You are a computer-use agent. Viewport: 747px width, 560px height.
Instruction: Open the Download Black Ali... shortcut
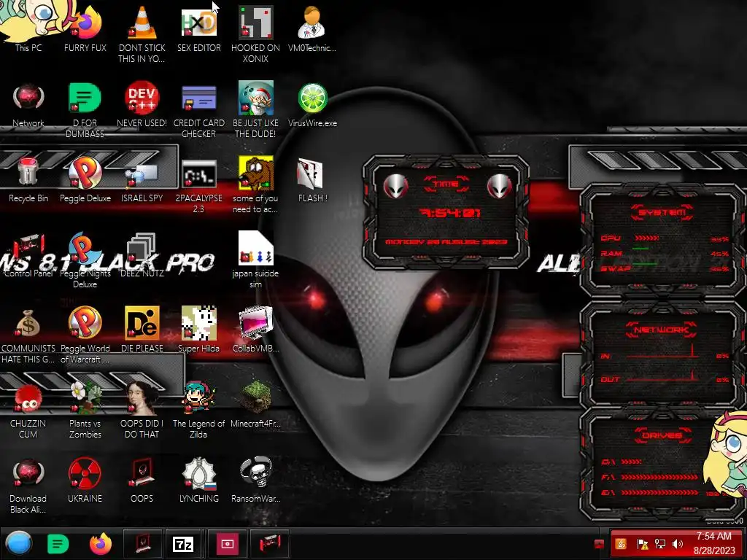click(x=28, y=486)
